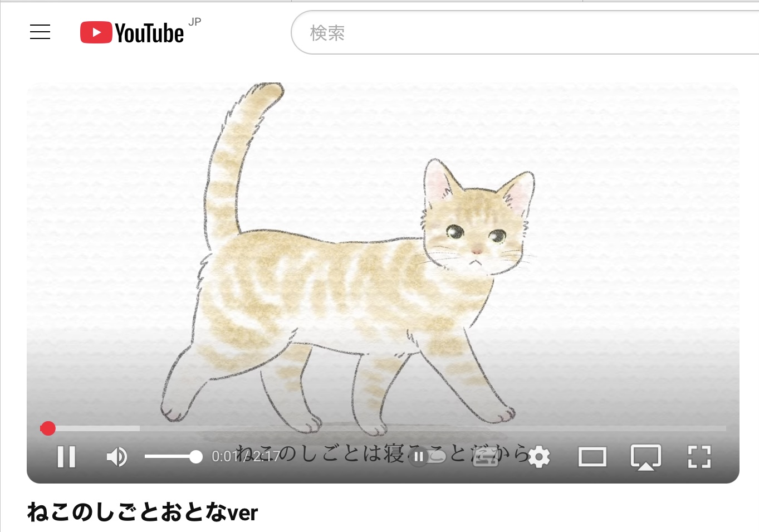The height and width of the screenshot is (532, 759).
Task: Click the video title ねこのしごとおとなver
Action: [143, 512]
